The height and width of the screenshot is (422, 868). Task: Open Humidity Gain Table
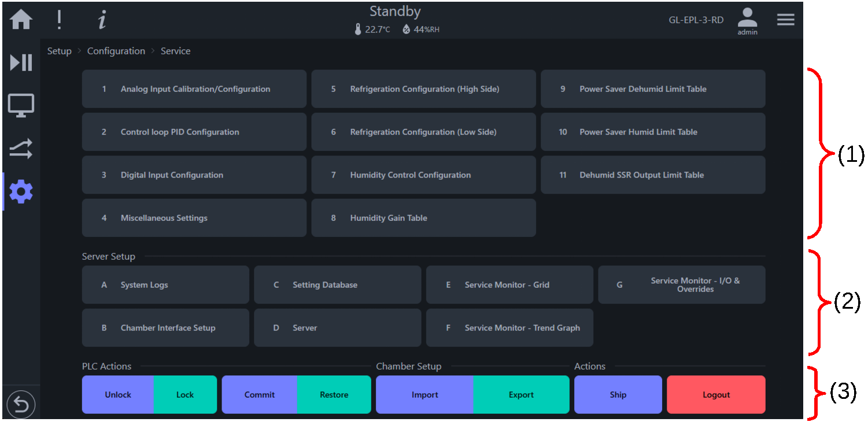[424, 218]
